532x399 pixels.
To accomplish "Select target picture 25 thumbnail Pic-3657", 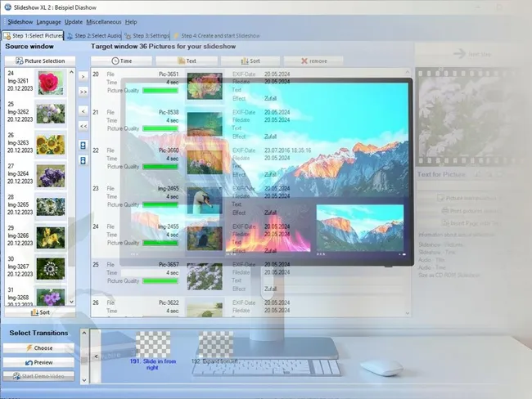I will [205, 276].
